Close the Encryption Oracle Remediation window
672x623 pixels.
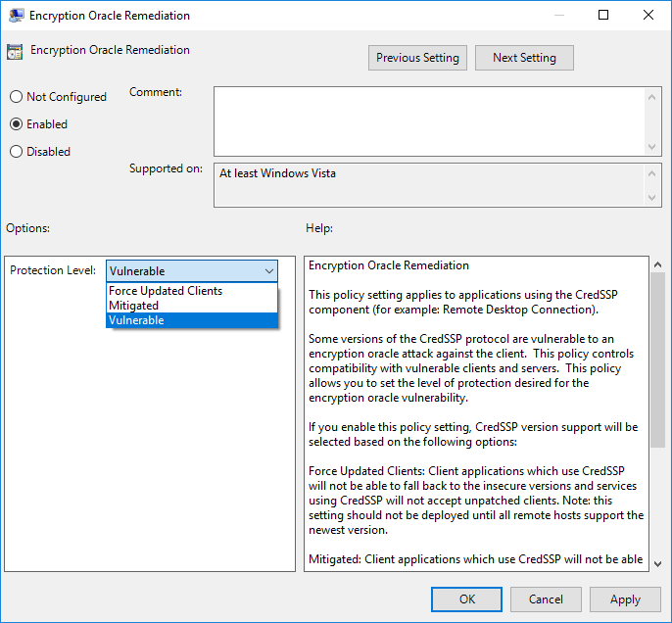(648, 15)
